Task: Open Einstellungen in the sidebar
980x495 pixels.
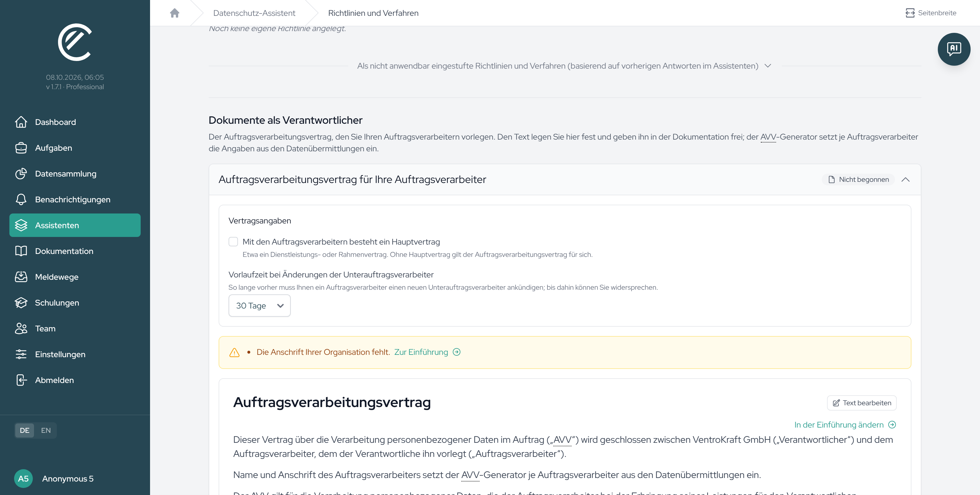Action: pos(75,354)
